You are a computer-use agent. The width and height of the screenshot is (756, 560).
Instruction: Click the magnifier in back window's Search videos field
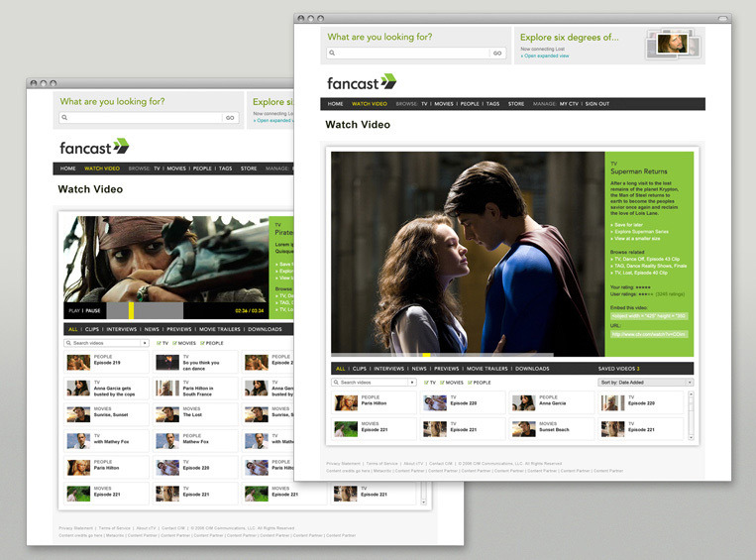click(x=69, y=343)
